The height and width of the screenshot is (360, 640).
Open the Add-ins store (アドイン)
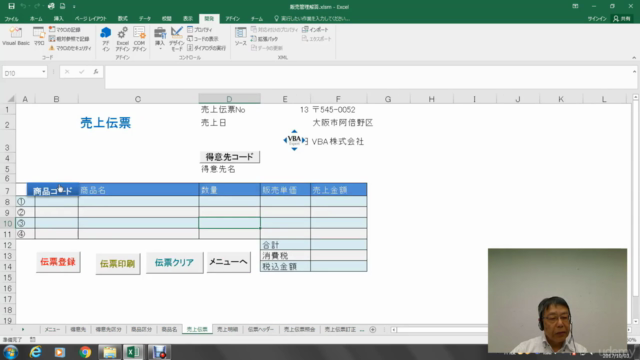tap(106, 39)
